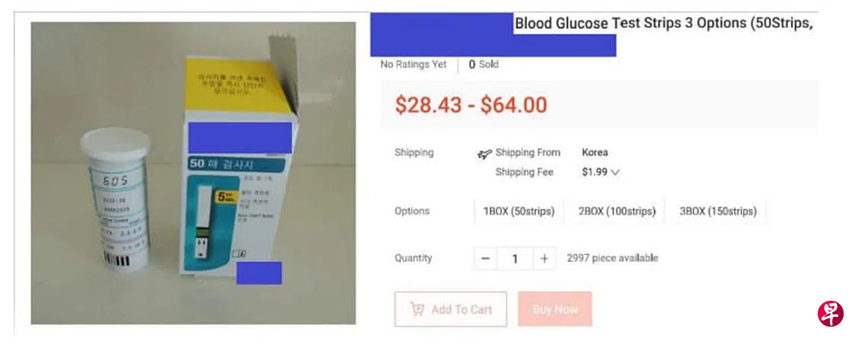Click the $28.43 - $64.00 price range

(x=471, y=105)
